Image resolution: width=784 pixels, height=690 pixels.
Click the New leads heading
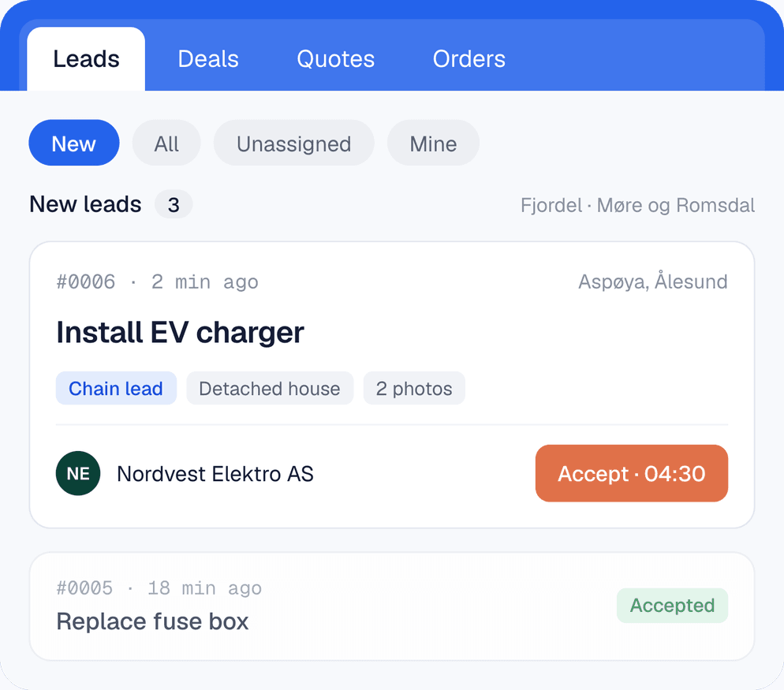pyautogui.click(x=85, y=204)
